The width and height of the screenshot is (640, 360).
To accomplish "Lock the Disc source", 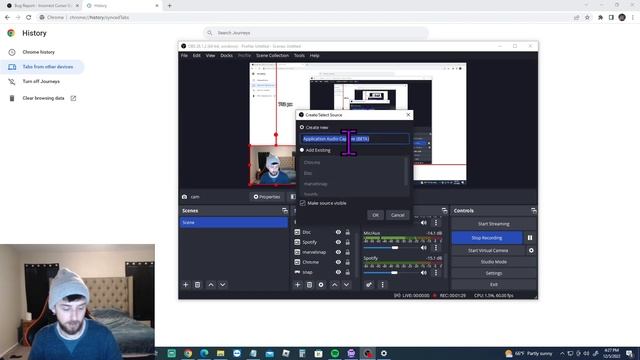I will click(348, 232).
